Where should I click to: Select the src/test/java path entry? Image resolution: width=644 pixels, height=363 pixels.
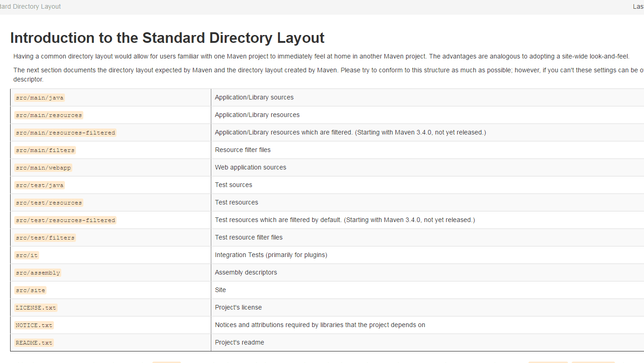click(40, 185)
